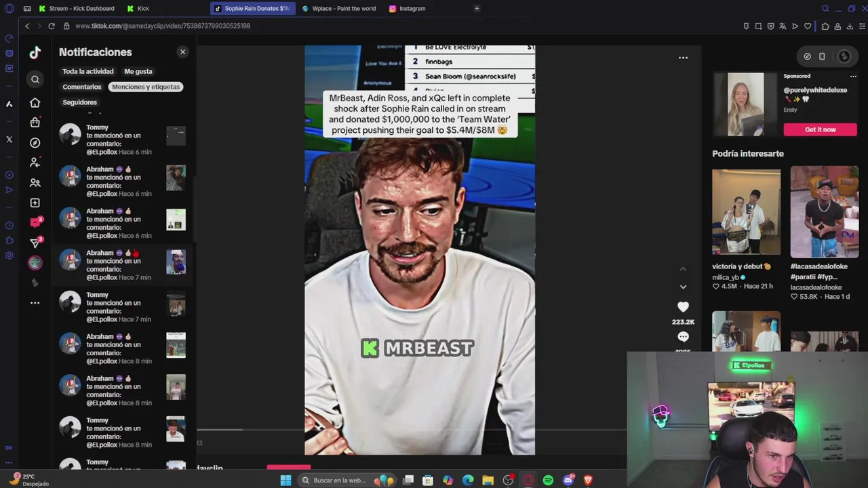Viewport: 868px width, 488px height.
Task: Click the TikTok URL address bar
Action: click(163, 26)
